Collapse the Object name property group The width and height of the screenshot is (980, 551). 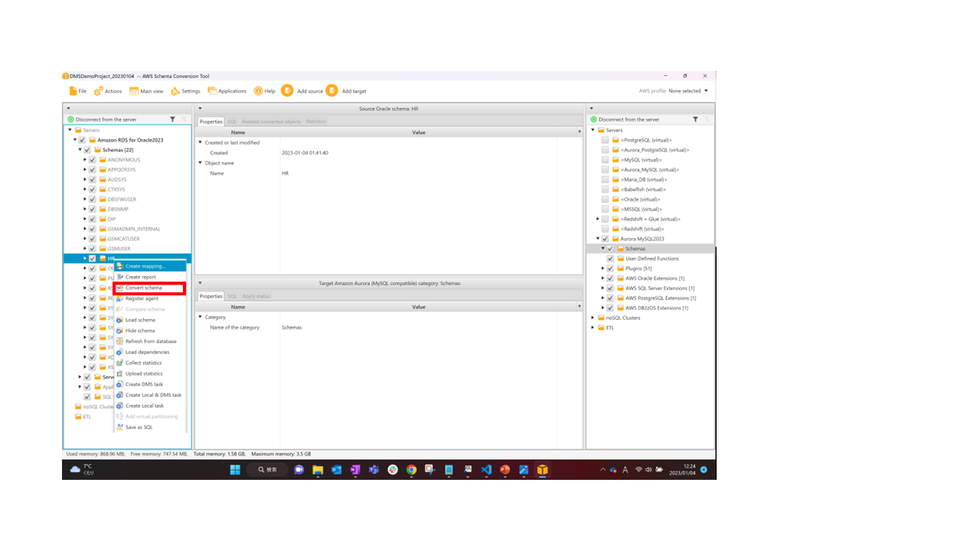tap(201, 163)
